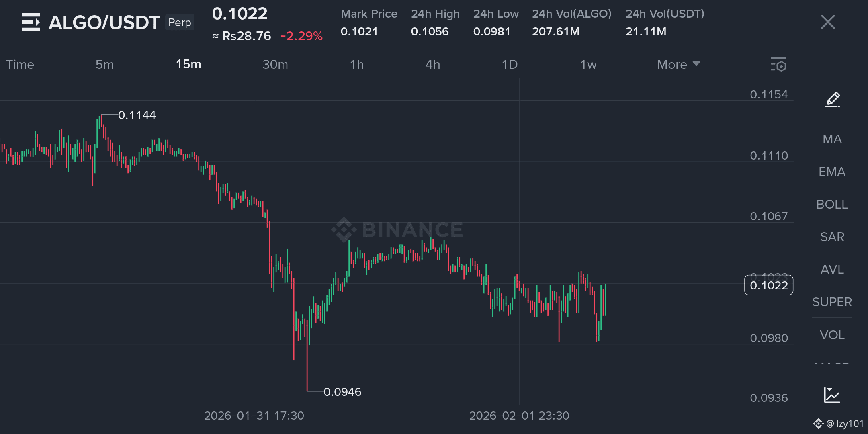Image resolution: width=868 pixels, height=434 pixels.
Task: Toggle the SAR indicator
Action: click(x=832, y=237)
